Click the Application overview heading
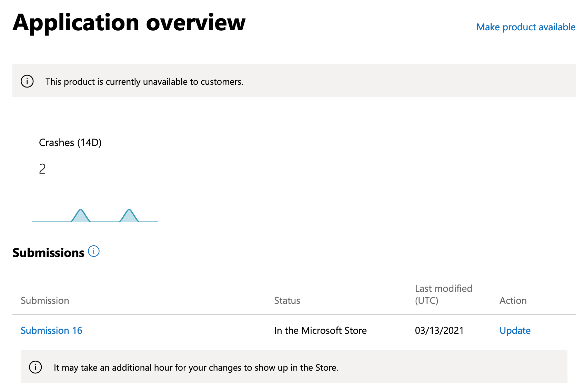 pyautogui.click(x=129, y=23)
